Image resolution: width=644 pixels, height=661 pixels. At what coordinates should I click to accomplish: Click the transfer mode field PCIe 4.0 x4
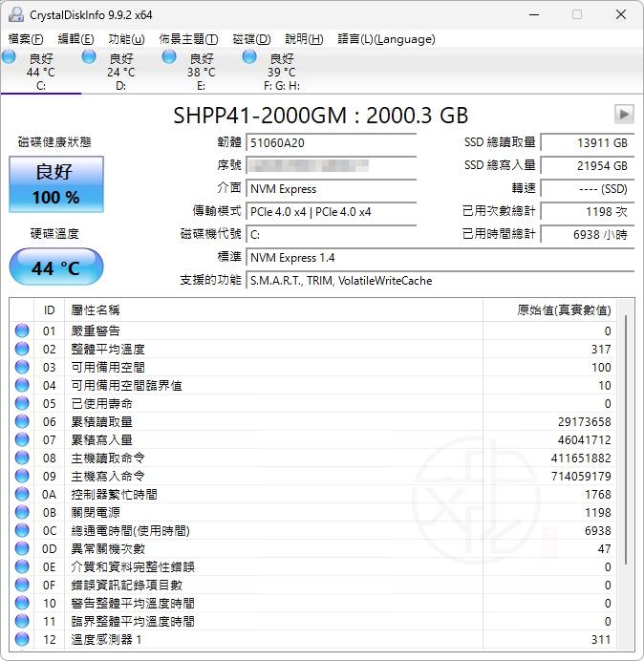(x=331, y=212)
